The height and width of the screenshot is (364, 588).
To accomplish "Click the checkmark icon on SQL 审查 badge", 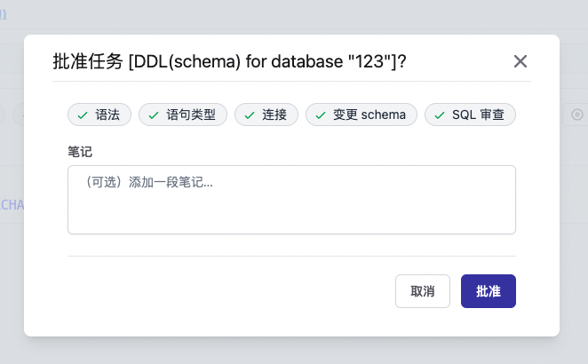I will click(x=439, y=115).
